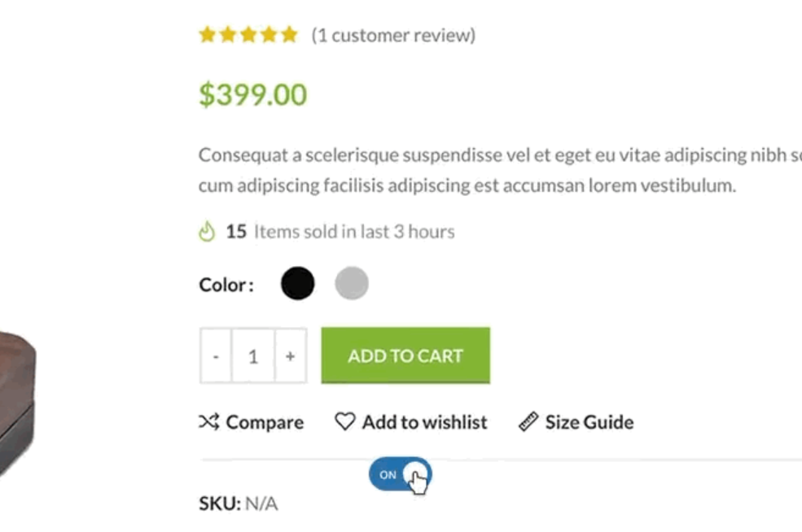Click the Add to wishlist text
The height and width of the screenshot is (532, 802).
[424, 421]
